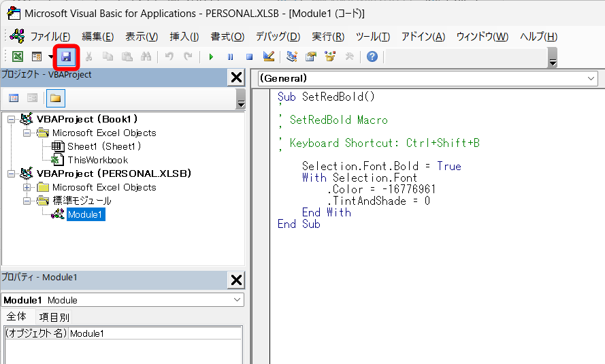Viewport: 605px width, 364px height.
Task: Open the ウィンドウ(W) menu
Action: tap(483, 37)
